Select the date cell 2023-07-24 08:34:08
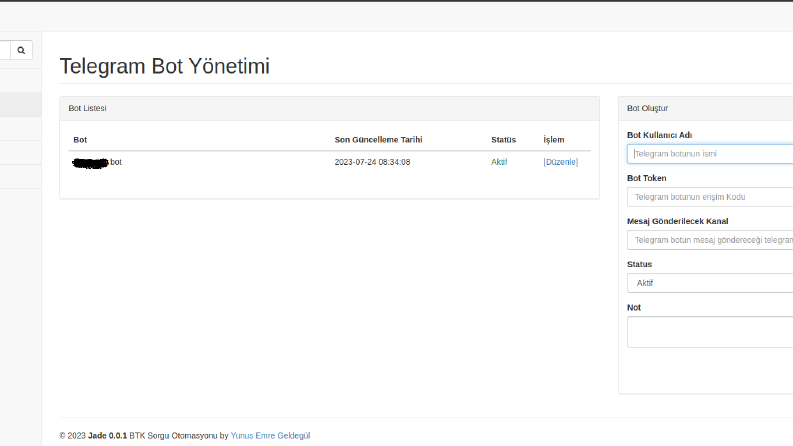This screenshot has height=446, width=793. [x=372, y=162]
